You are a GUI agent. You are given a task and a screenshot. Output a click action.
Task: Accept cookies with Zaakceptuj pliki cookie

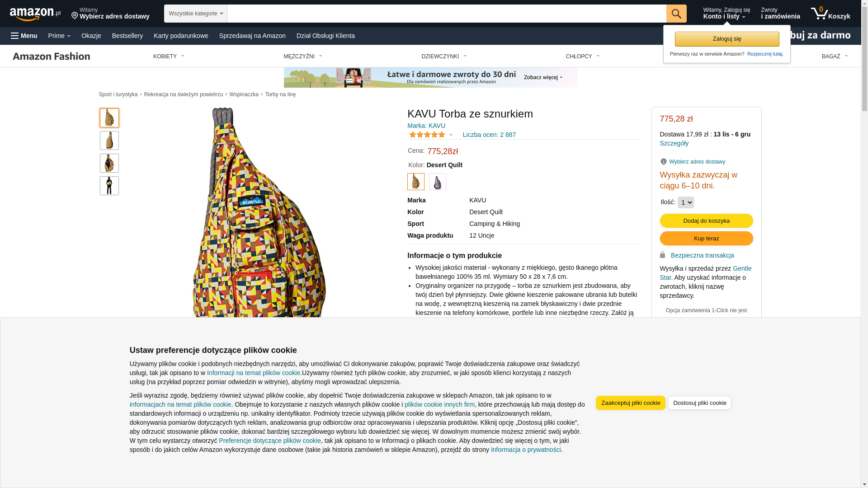[x=630, y=403]
